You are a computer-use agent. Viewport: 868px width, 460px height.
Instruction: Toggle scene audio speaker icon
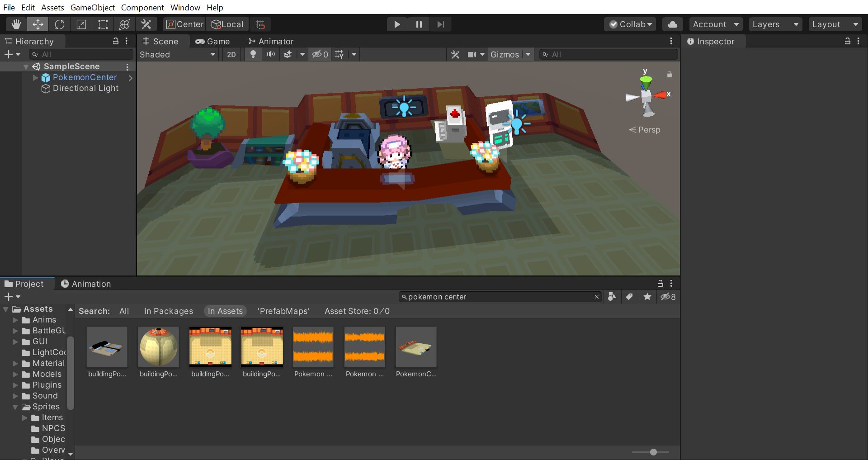270,55
